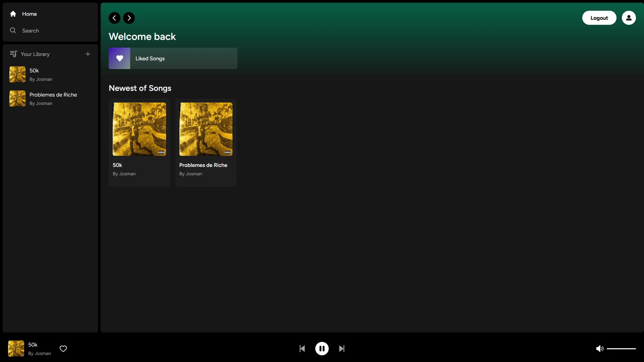Click the Home icon in sidebar
The image size is (644, 362).
tap(13, 14)
